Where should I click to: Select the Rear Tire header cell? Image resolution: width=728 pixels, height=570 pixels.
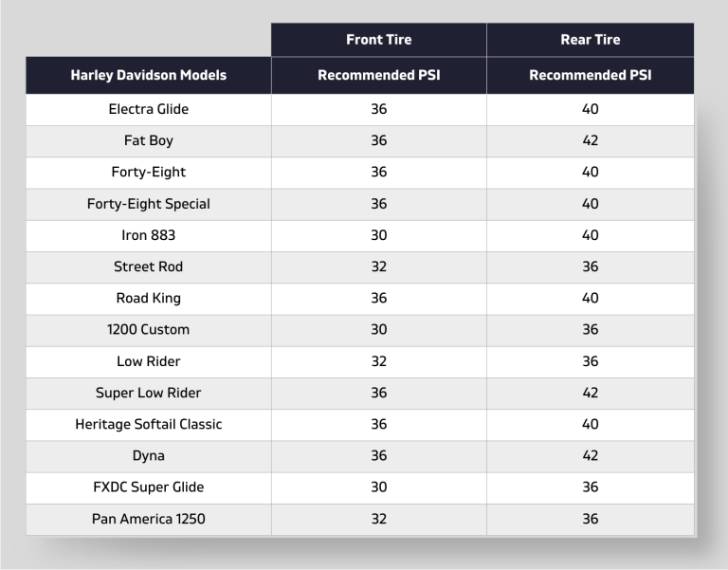[x=591, y=40]
